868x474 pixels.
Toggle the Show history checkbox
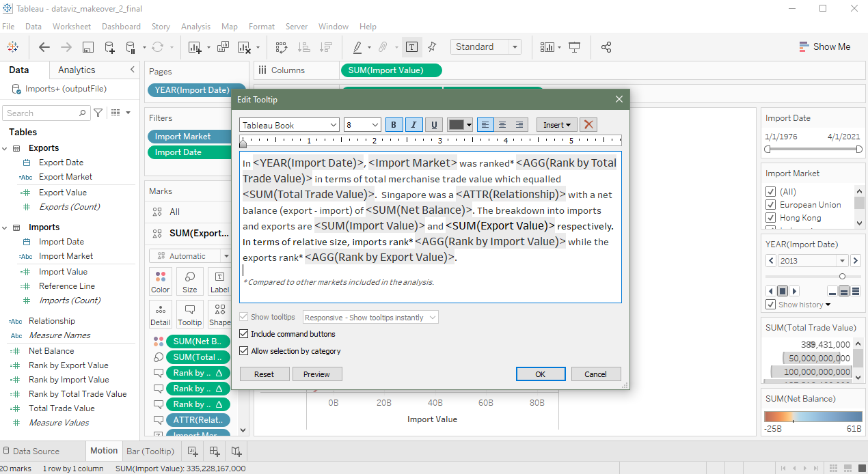click(x=771, y=305)
